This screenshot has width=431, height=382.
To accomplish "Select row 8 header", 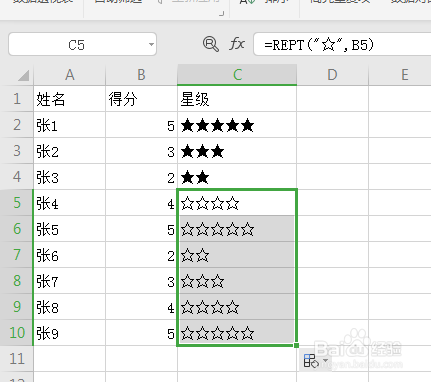I will pos(17,281).
